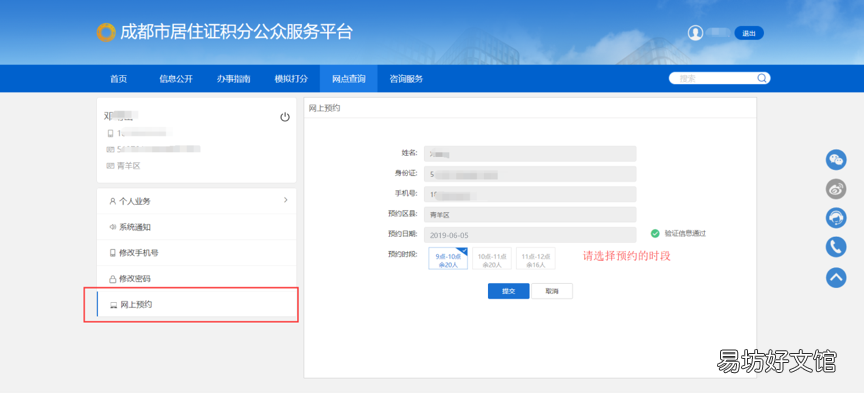Click the search magnifier icon

(762, 78)
